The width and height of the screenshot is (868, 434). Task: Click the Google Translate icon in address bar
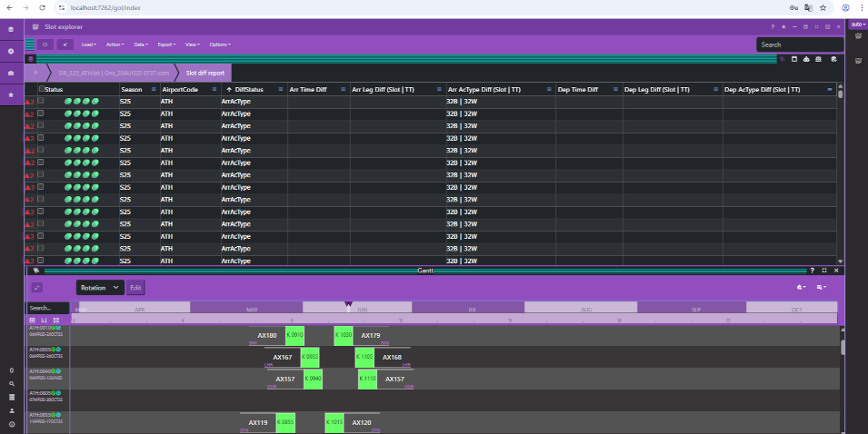[x=808, y=7]
